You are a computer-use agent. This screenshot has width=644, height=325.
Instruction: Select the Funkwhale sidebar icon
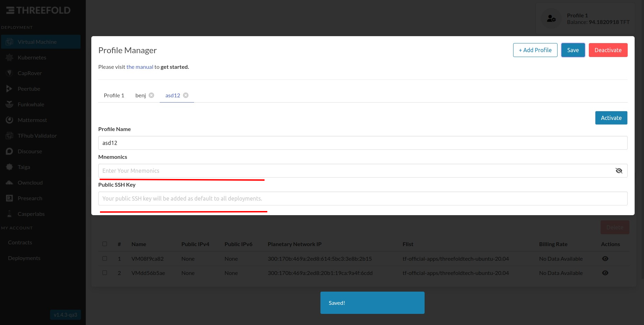pyautogui.click(x=9, y=104)
